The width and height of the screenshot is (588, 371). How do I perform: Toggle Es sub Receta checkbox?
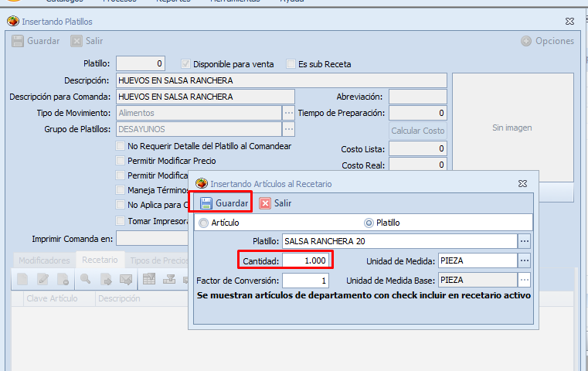291,64
